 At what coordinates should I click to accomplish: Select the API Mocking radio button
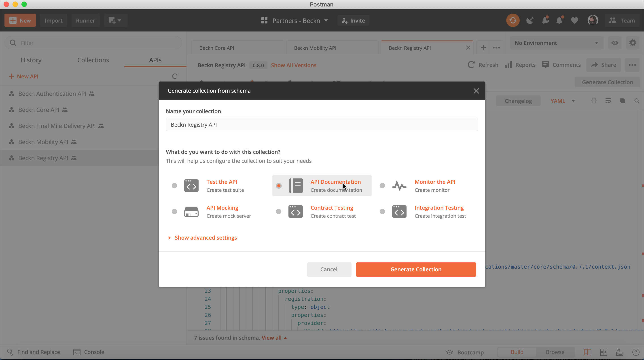click(x=174, y=211)
